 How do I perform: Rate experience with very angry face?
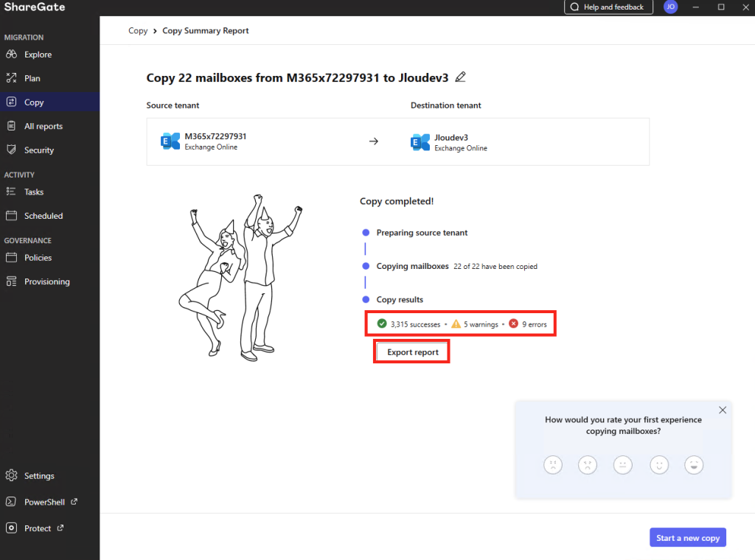tap(553, 465)
